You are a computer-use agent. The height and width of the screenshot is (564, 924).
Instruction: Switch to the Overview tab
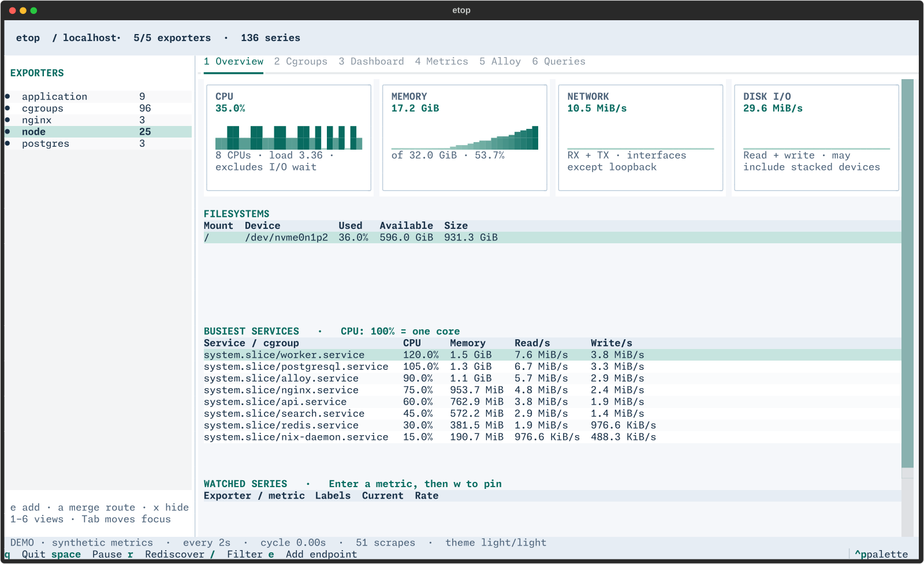[233, 62]
